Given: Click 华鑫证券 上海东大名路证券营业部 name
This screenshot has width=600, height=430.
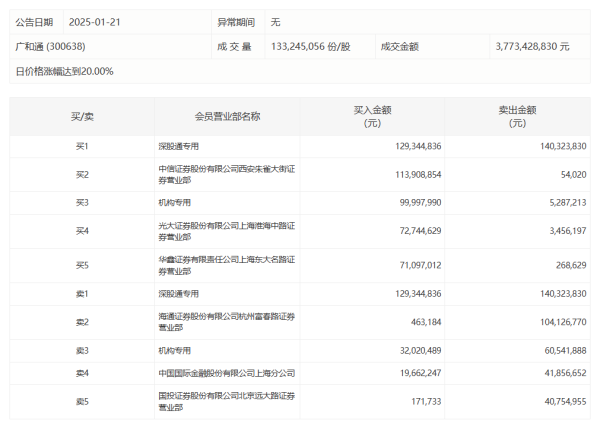Looking at the screenshot, I should tap(227, 265).
